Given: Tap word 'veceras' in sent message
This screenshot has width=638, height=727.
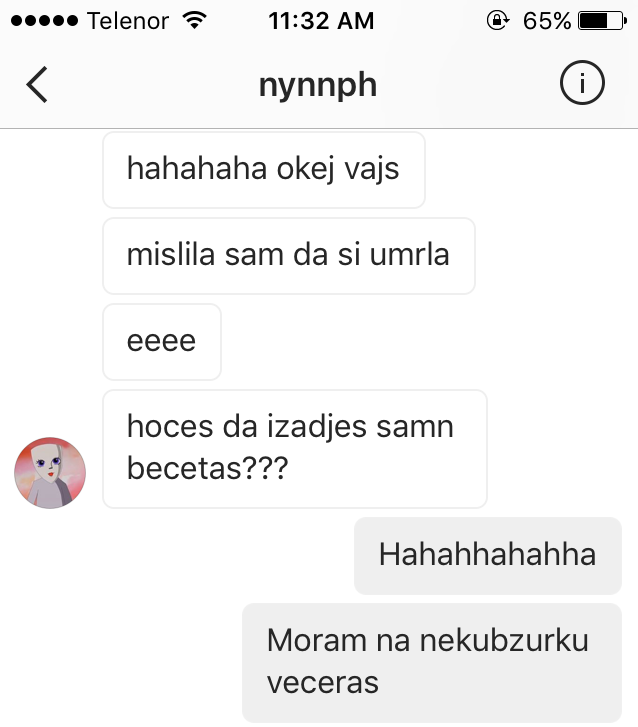Looking at the screenshot, I should 323,682.
